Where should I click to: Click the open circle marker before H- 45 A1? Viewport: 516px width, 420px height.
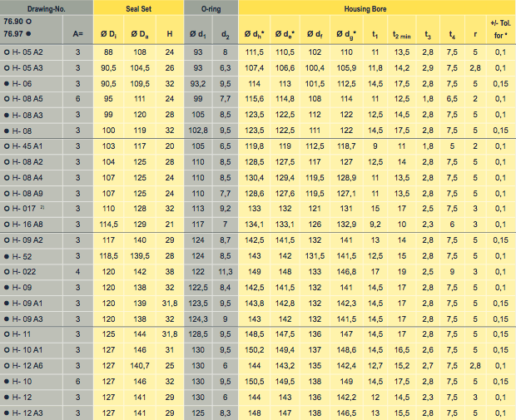[x=7, y=146]
